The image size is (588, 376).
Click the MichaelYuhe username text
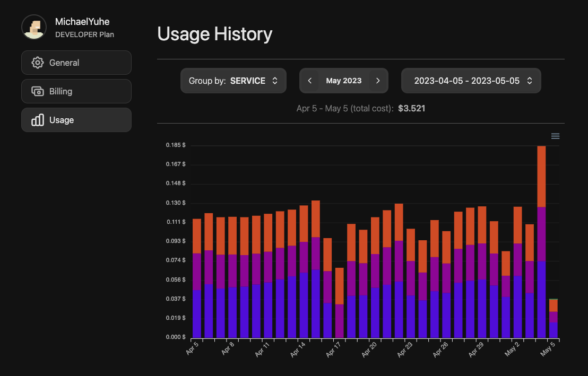pos(82,22)
